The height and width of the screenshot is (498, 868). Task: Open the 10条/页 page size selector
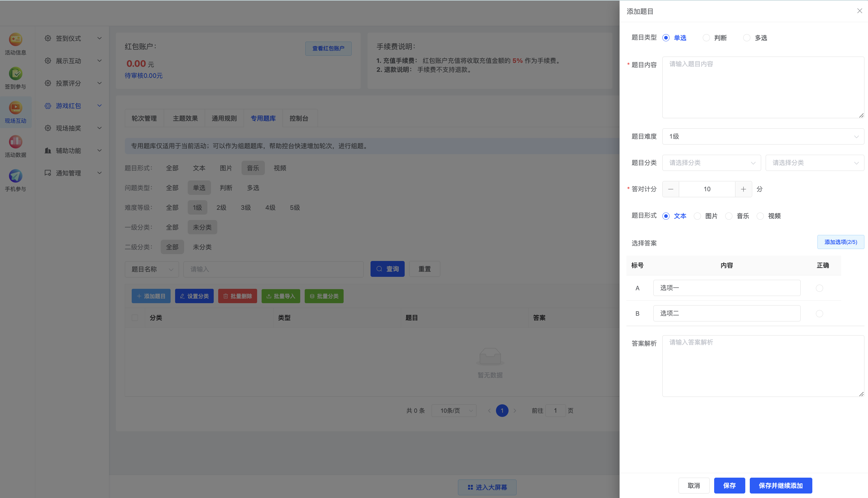(454, 410)
